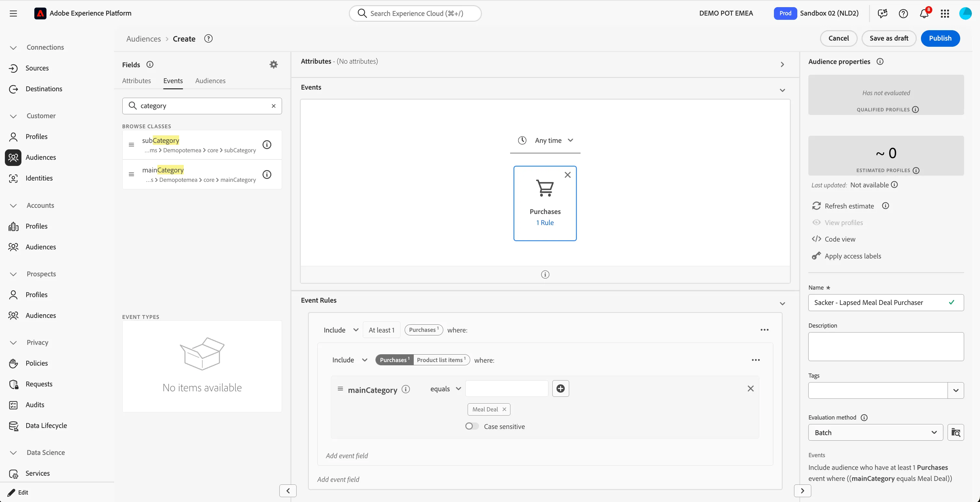Add value with the plus button
This screenshot has width=980, height=502.
tap(560, 389)
